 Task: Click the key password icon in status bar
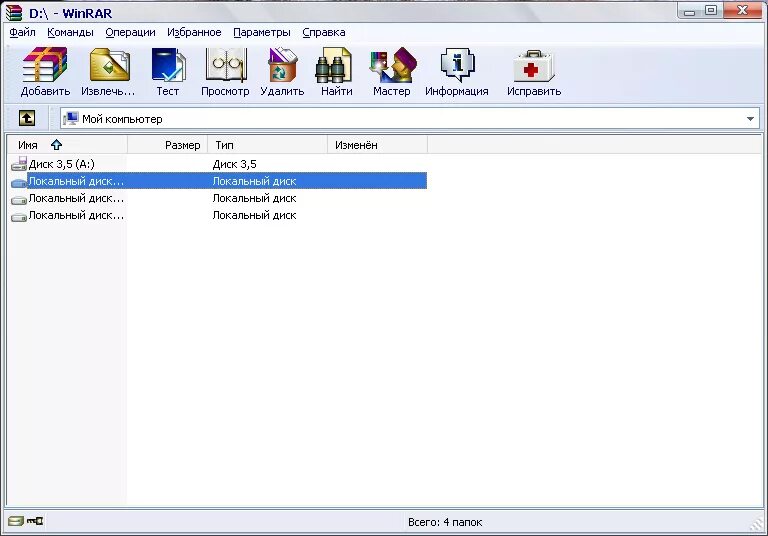click(x=35, y=520)
